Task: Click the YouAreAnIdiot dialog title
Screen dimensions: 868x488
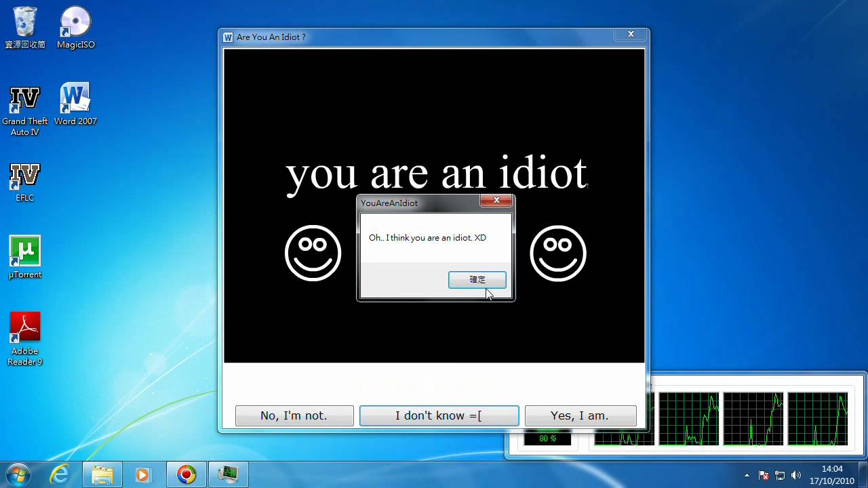Action: click(x=389, y=203)
